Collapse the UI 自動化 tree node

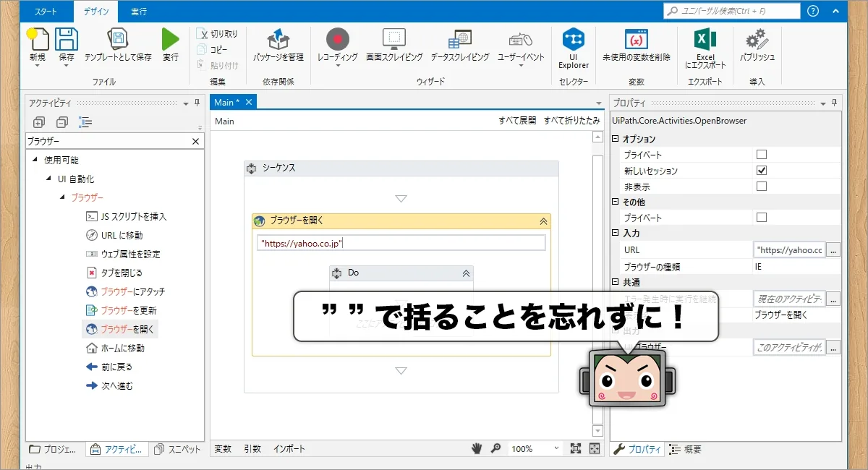[48, 179]
